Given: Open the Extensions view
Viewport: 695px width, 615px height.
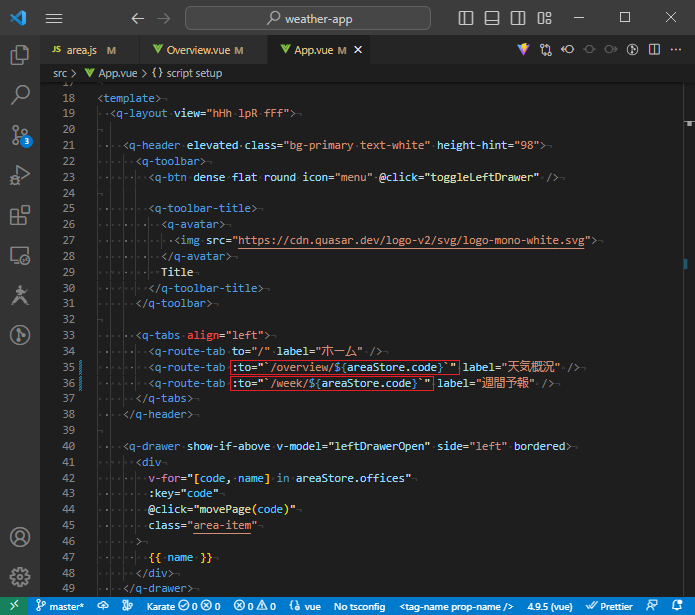Looking at the screenshot, I should pyautogui.click(x=20, y=215).
